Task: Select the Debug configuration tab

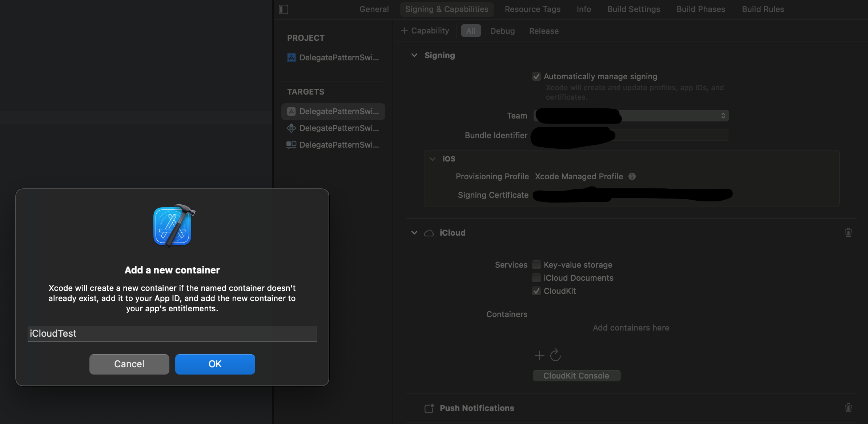Action: click(x=502, y=31)
